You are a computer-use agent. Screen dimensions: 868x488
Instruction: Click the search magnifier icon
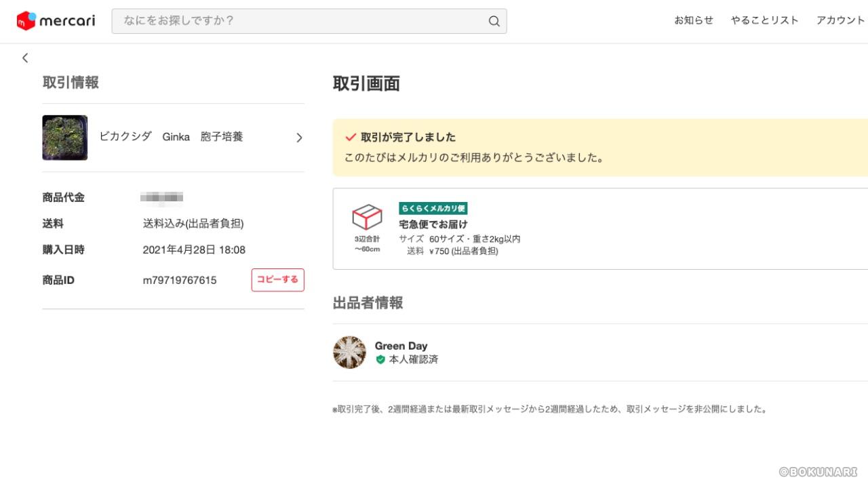[494, 21]
